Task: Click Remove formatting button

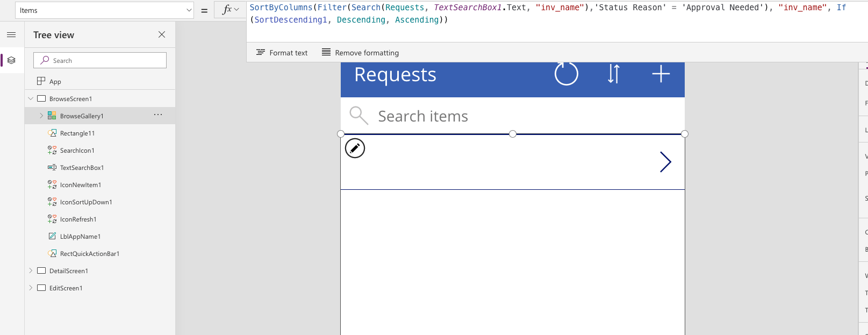Action: coord(360,53)
